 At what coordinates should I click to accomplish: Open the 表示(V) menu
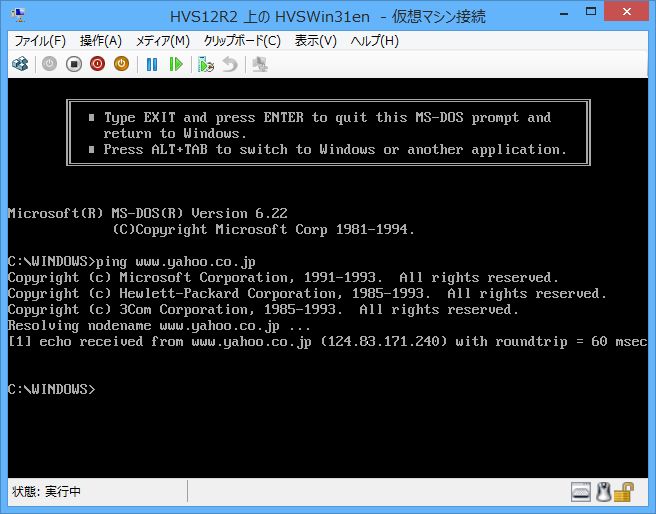[x=316, y=41]
